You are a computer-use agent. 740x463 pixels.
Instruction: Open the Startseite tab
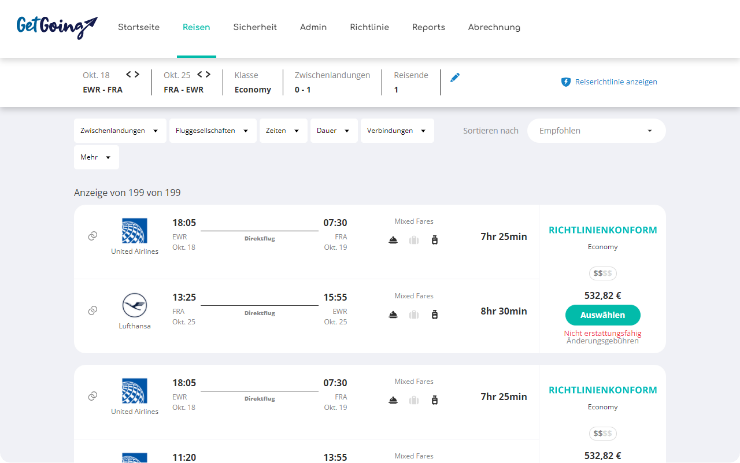click(139, 27)
